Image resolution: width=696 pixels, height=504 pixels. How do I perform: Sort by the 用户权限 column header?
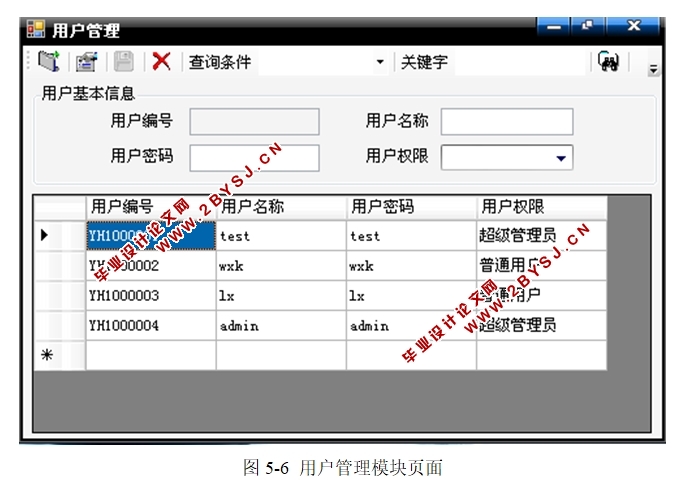pyautogui.click(x=540, y=207)
